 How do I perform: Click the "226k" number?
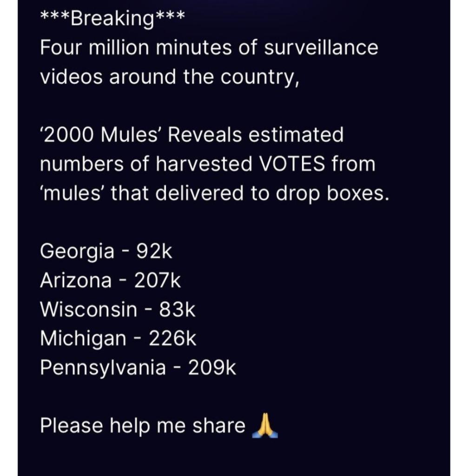point(172,338)
